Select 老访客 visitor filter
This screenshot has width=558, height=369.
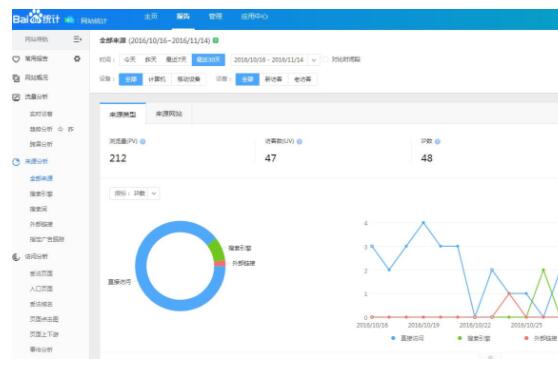click(x=302, y=79)
